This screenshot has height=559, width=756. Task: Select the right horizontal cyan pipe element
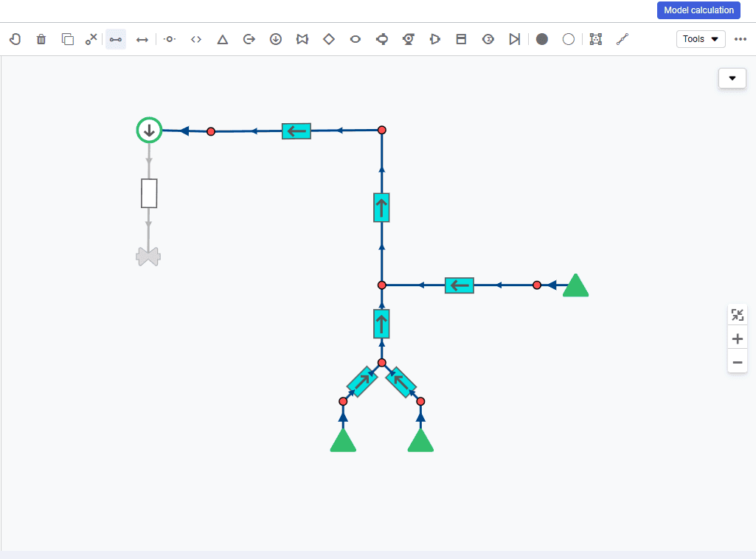[x=460, y=285]
